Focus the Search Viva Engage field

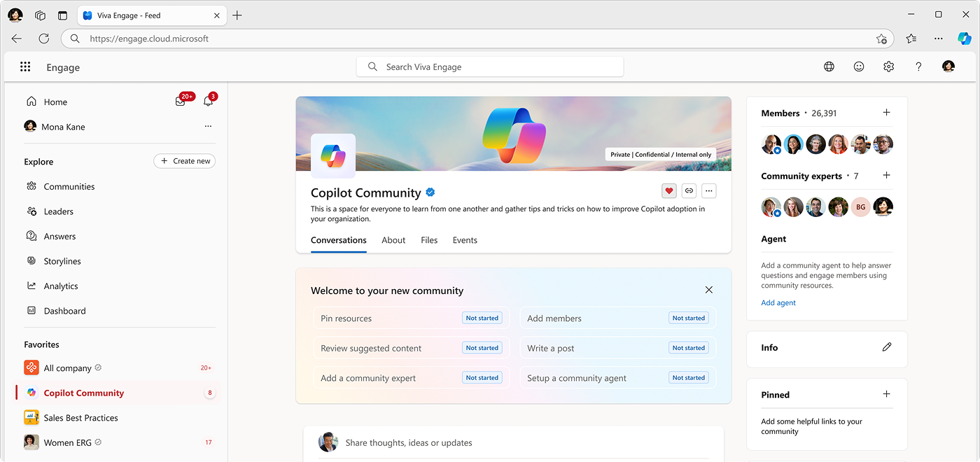[490, 66]
